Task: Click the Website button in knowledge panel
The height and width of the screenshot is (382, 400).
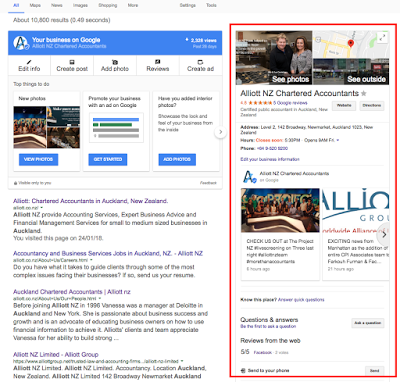Action: (344, 106)
